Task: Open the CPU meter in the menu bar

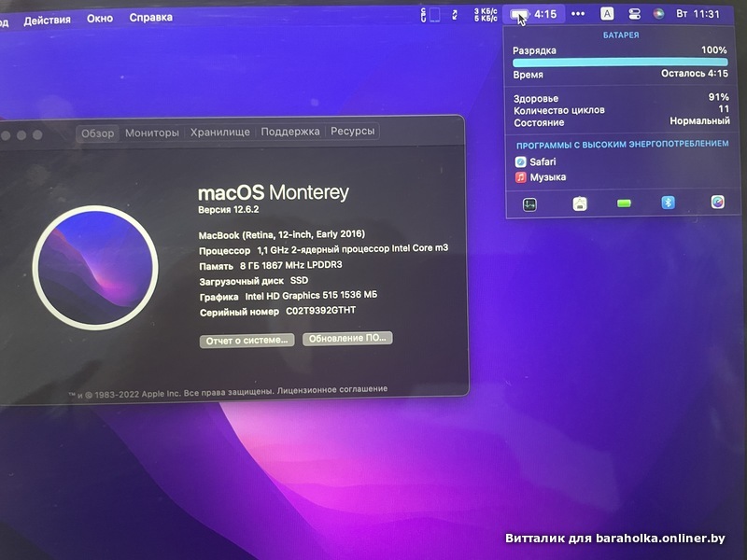Action: pyautogui.click(x=430, y=15)
